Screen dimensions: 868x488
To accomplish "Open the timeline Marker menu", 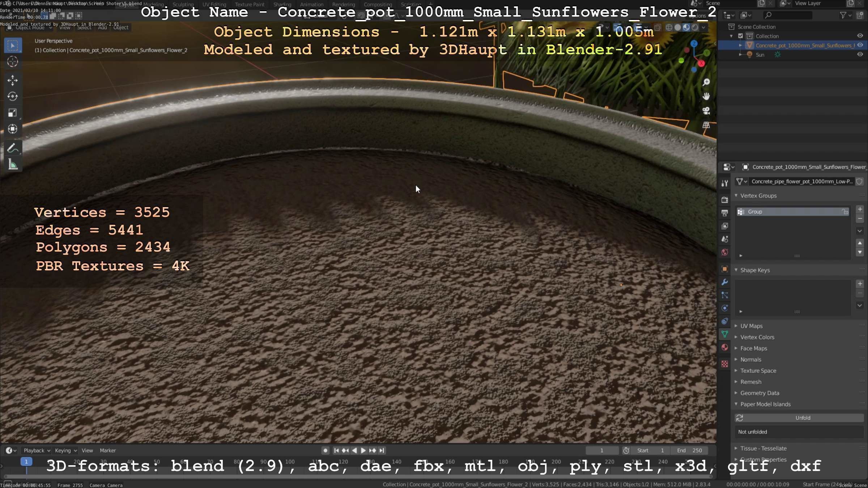I will (x=108, y=450).
